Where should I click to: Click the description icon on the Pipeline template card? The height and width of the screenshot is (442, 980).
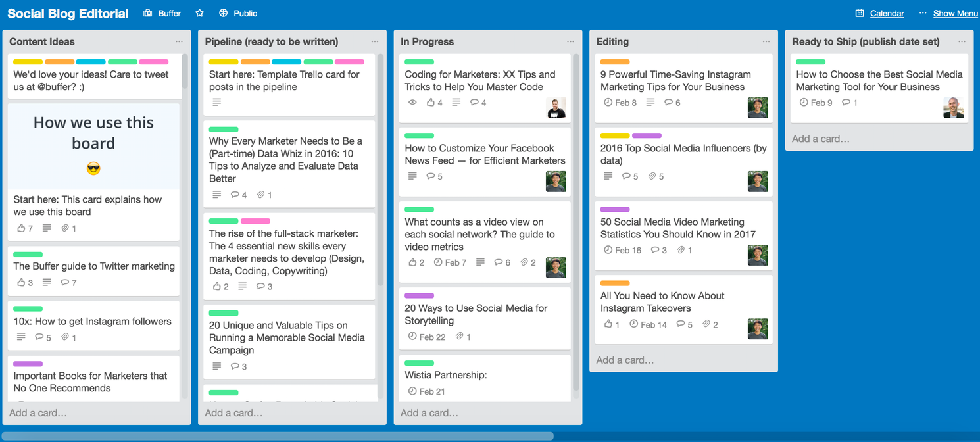click(216, 102)
